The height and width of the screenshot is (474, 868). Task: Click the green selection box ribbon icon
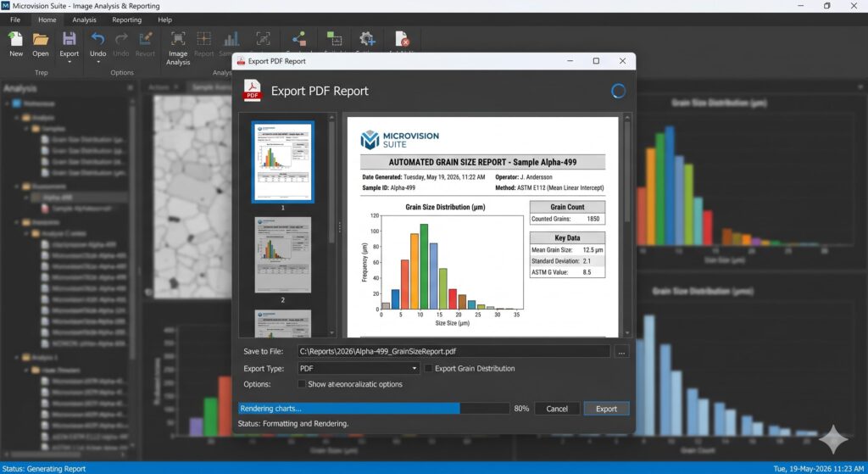pyautogui.click(x=334, y=39)
